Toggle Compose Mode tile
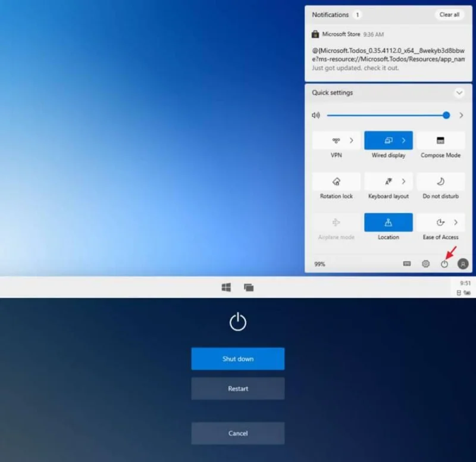 440,141
